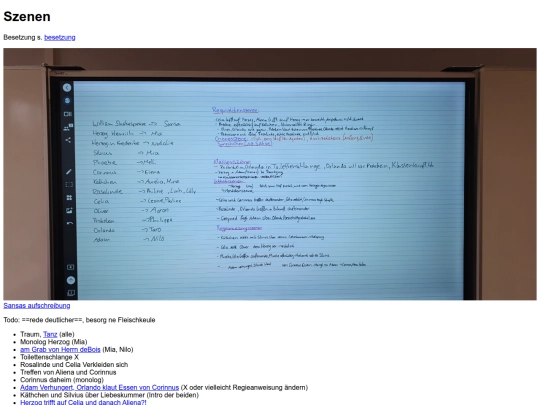Open the 'Sansas aufschreibung' link

(x=37, y=305)
